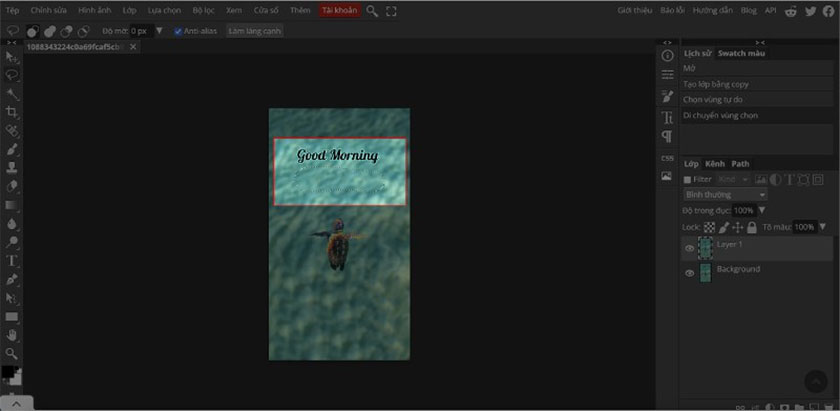Screen dimensions: 840x411
Task: Switch to the Kênh tab
Action: click(x=715, y=164)
